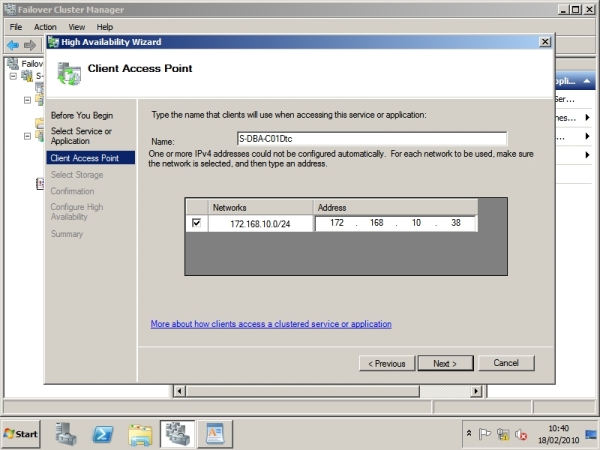
Task: Expand third submenu arrow in Actions pane
Action: (588, 155)
